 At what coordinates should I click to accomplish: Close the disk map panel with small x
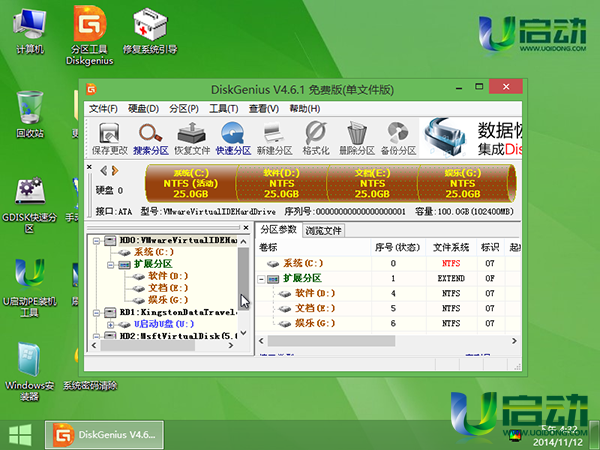89,167
